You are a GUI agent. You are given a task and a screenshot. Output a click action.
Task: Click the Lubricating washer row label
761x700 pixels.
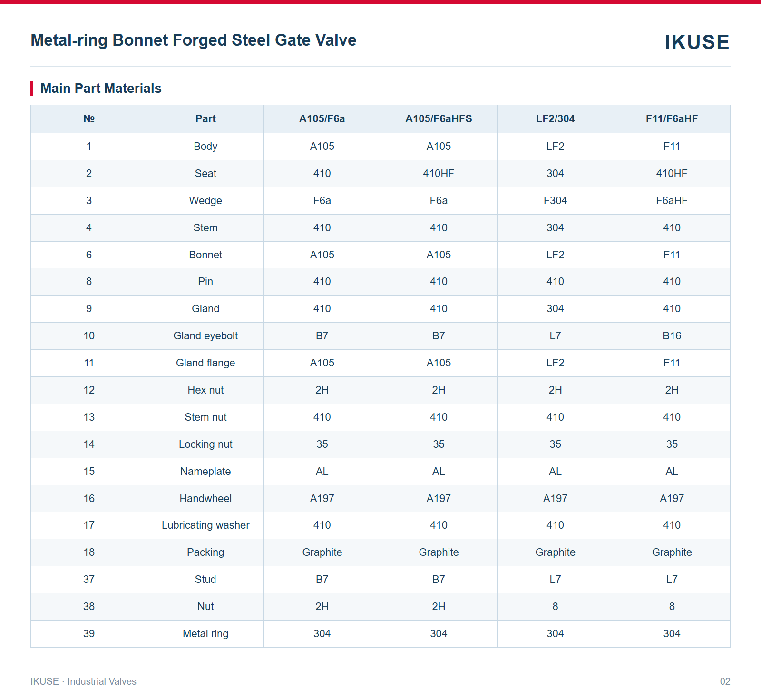[x=205, y=525]
